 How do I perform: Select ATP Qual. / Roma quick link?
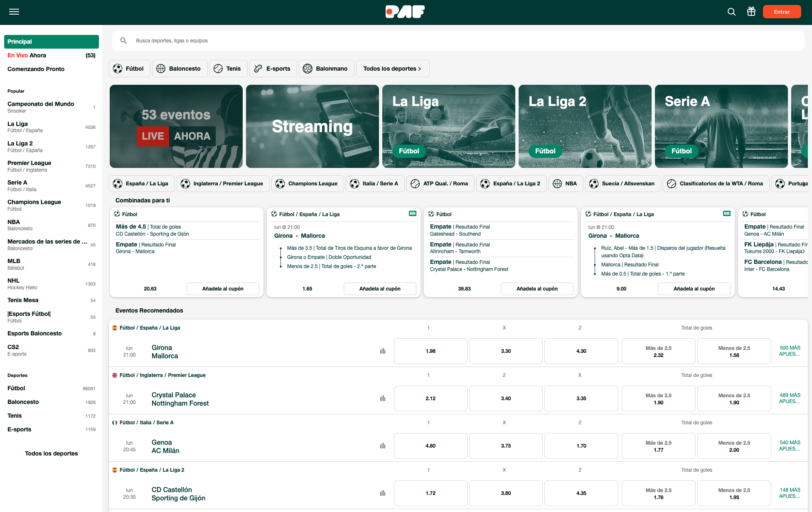pyautogui.click(x=440, y=184)
